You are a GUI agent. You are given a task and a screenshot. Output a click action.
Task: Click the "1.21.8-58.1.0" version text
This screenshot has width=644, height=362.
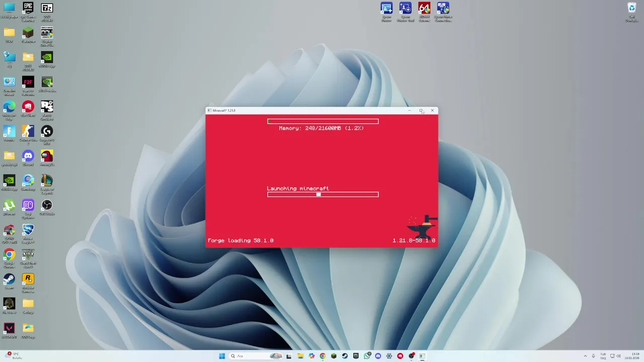point(414,240)
